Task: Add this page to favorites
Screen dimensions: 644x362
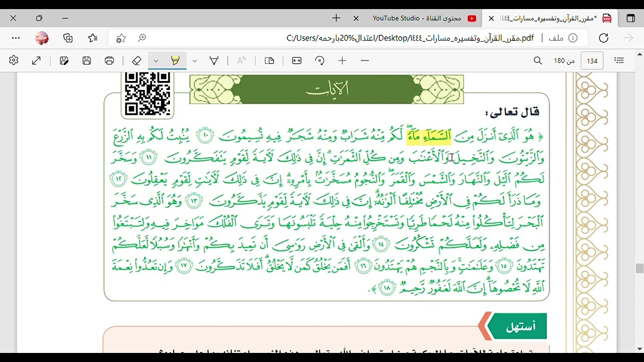Action: (x=121, y=38)
